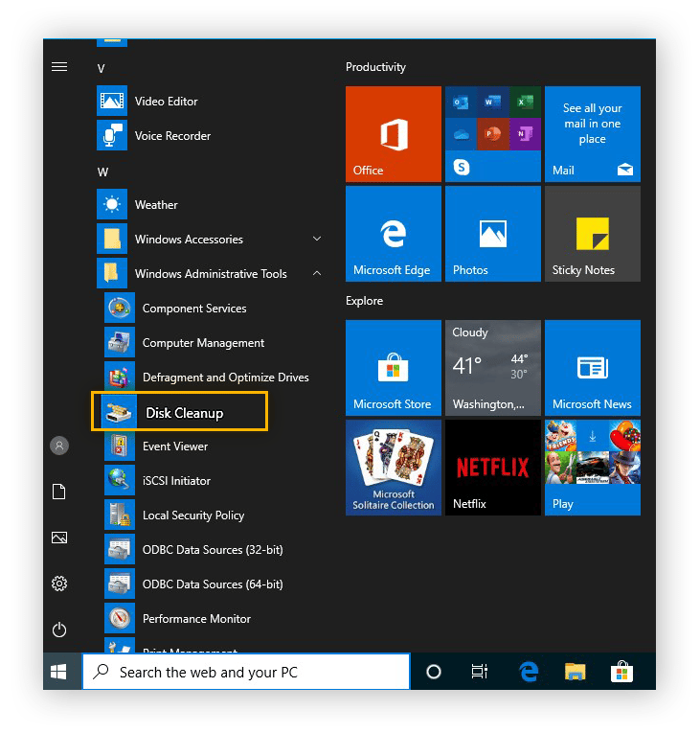
Task: Expand the Windows Accessories folder chevron
Action: click(x=317, y=239)
